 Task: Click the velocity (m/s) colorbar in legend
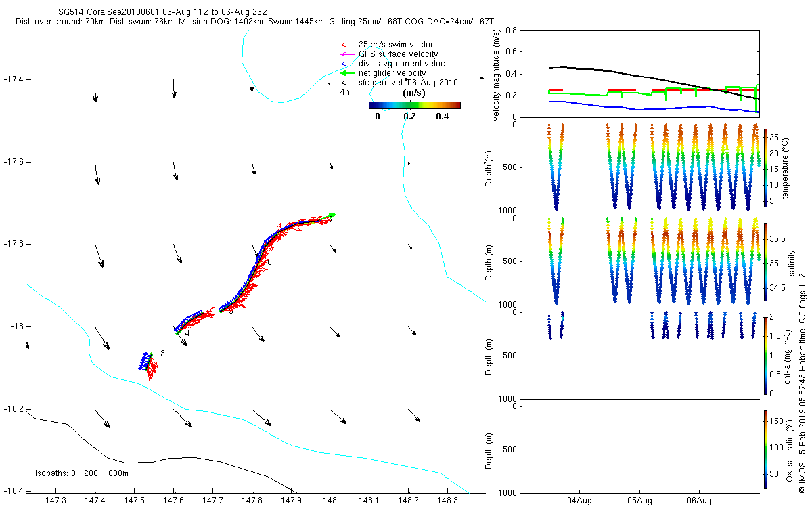pos(414,105)
